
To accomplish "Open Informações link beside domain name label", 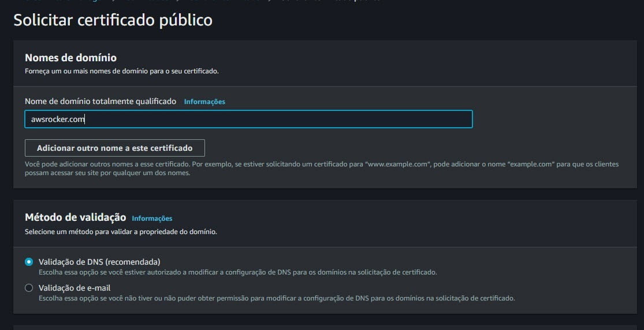I will (204, 102).
